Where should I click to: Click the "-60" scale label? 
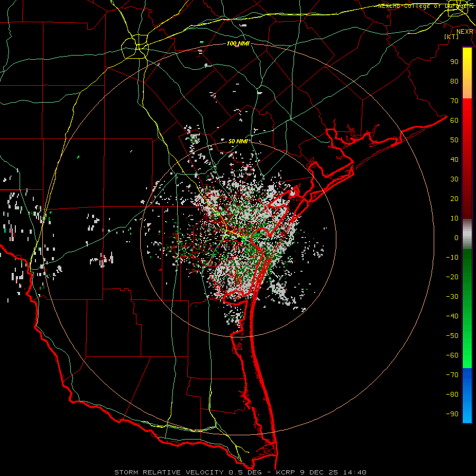point(452,355)
